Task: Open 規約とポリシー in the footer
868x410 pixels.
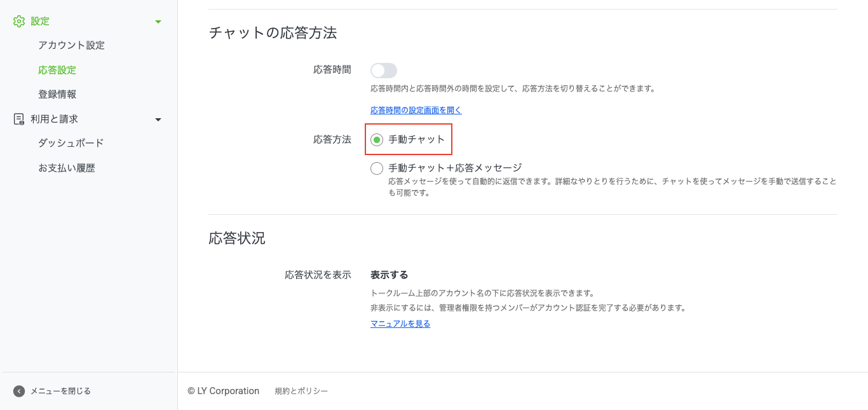Action: pyautogui.click(x=301, y=391)
